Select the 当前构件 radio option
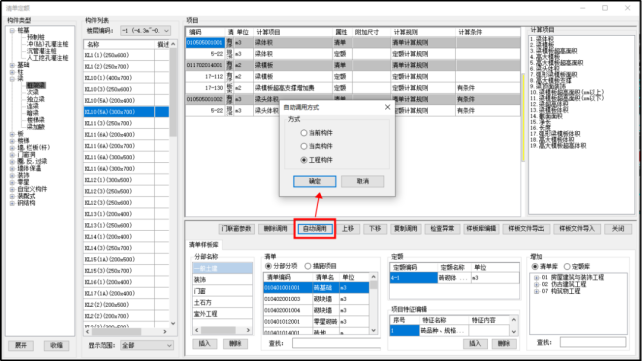The height and width of the screenshot is (361, 642). 303,133
